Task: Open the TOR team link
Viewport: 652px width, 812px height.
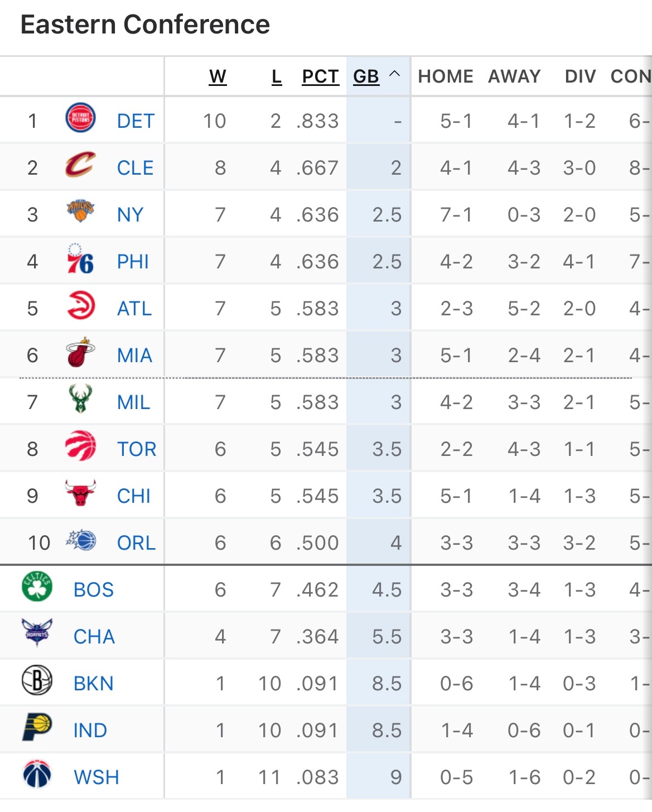Action: click(137, 449)
